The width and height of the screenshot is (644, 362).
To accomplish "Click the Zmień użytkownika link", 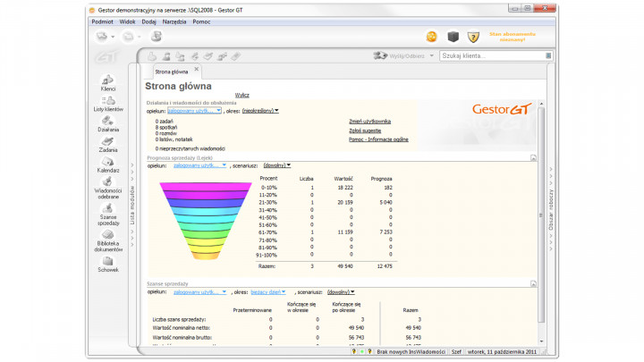I will [x=369, y=121].
